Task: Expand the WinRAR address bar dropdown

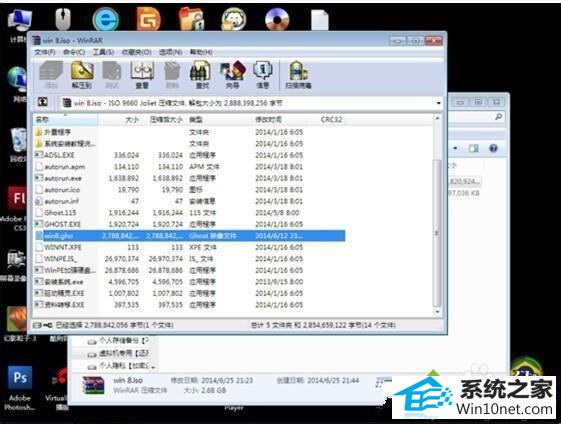Action: coord(438,103)
